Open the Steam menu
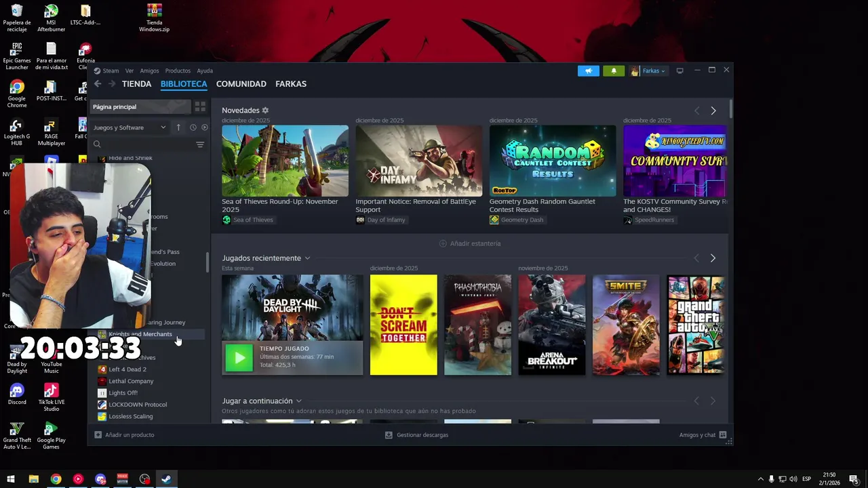This screenshot has width=868, height=488. (111, 70)
